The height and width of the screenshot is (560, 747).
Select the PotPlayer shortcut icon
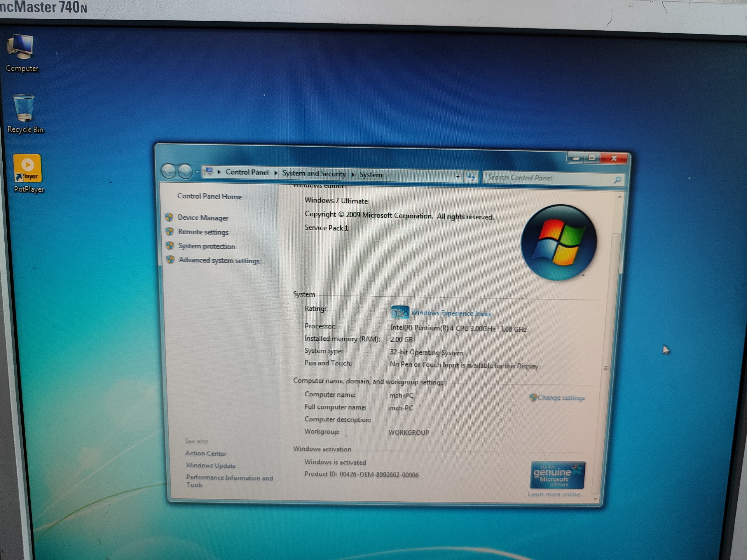[28, 174]
